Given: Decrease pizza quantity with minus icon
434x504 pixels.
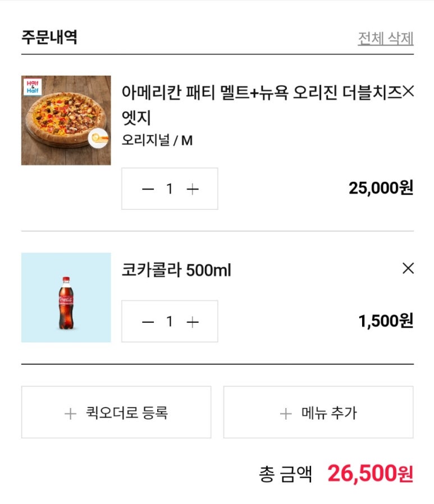Looking at the screenshot, I should [148, 189].
